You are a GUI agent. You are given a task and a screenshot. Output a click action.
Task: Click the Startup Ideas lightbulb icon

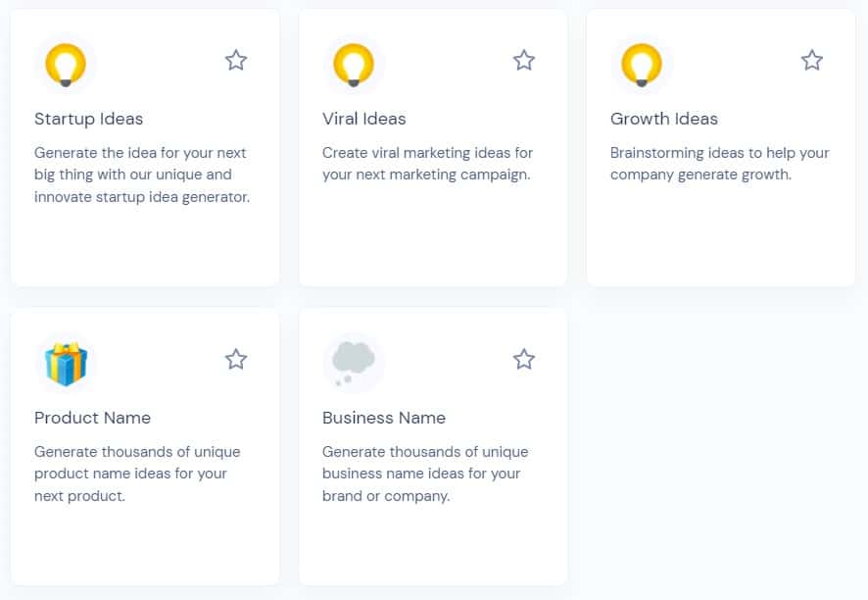pos(66,66)
